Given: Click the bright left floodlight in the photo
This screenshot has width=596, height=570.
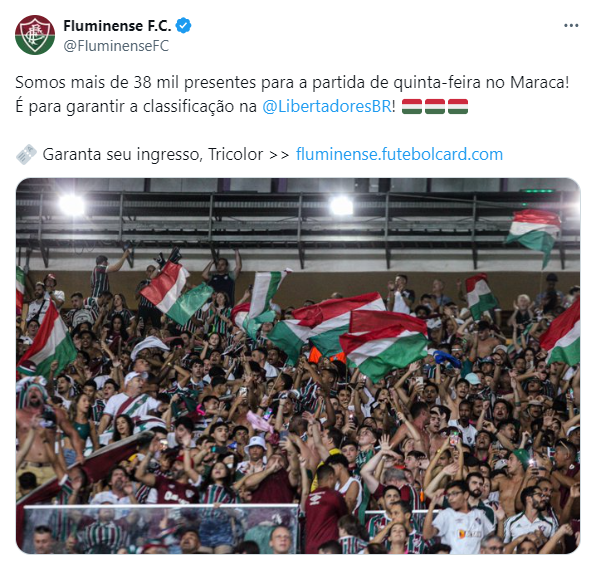Looking at the screenshot, I should pyautogui.click(x=72, y=205).
